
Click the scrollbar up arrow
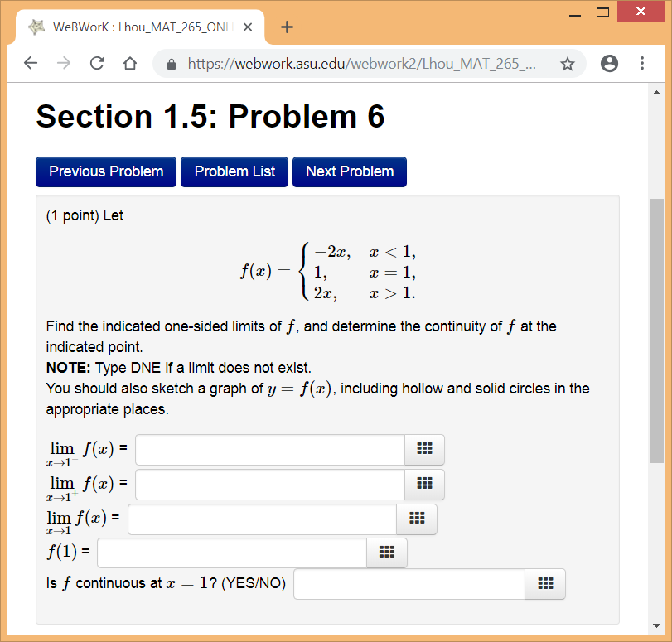tap(656, 93)
